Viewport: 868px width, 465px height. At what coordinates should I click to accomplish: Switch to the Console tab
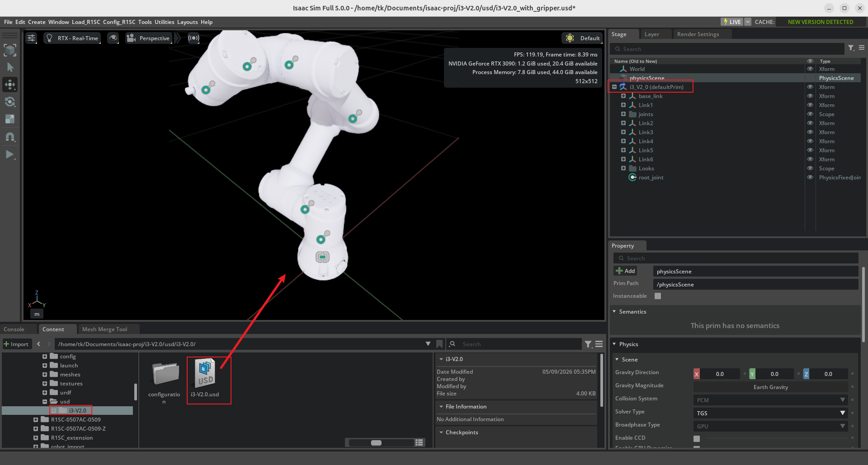pos(14,329)
